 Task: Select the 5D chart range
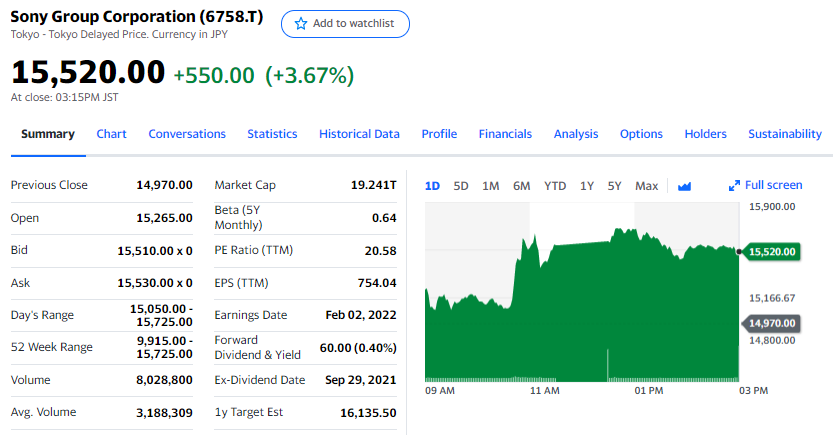461,186
